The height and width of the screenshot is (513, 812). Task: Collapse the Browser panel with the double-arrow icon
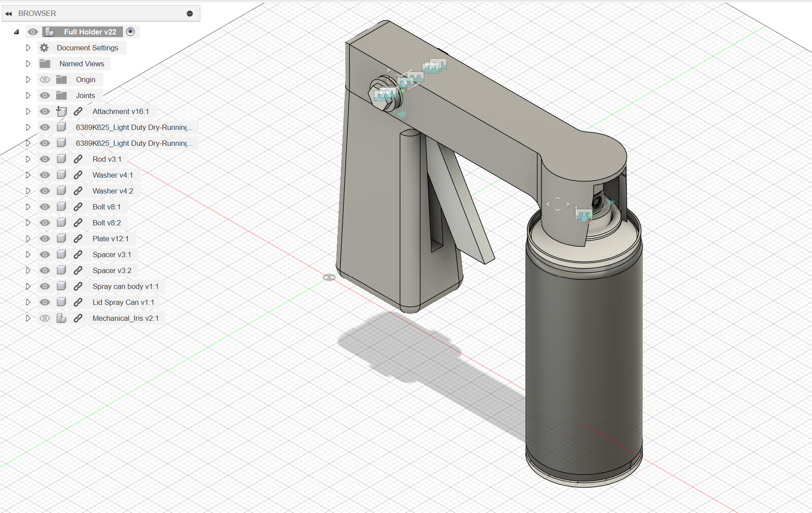(8, 14)
